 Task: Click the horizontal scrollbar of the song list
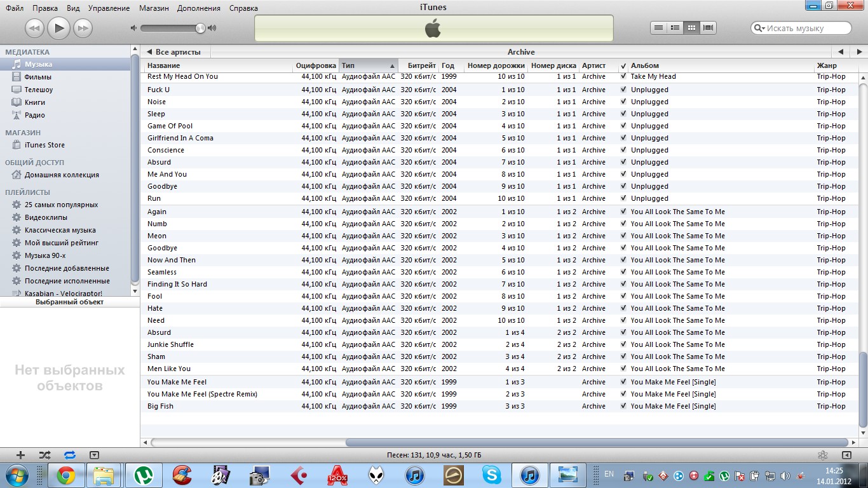[x=597, y=442]
